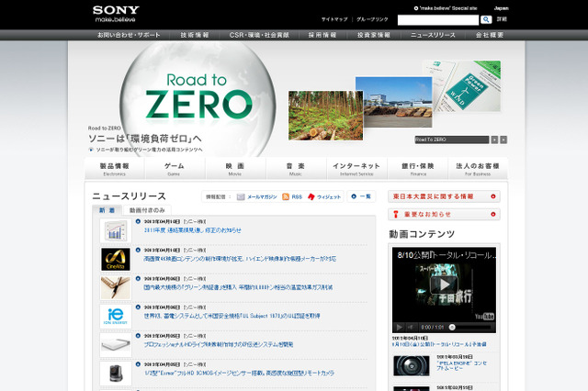The width and height of the screenshot is (588, 391).
Task: Open news headline mentioning UL Subject 1973
Action: tap(232, 316)
